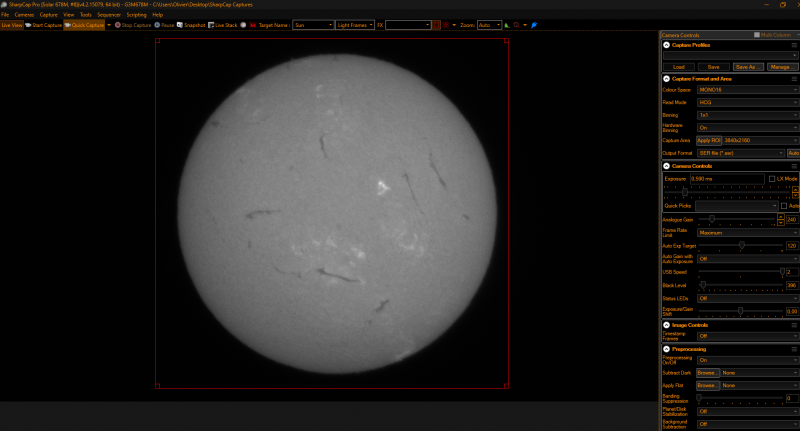Enable LX Mode checkbox

point(772,179)
